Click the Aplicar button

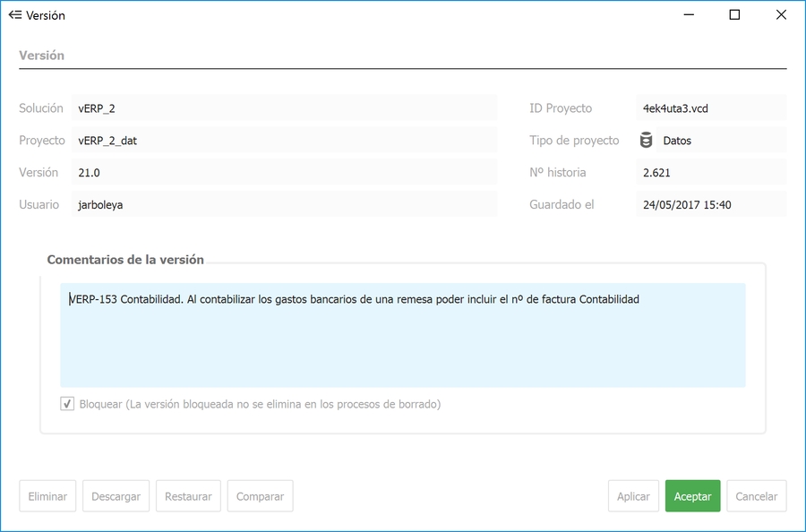click(x=633, y=496)
